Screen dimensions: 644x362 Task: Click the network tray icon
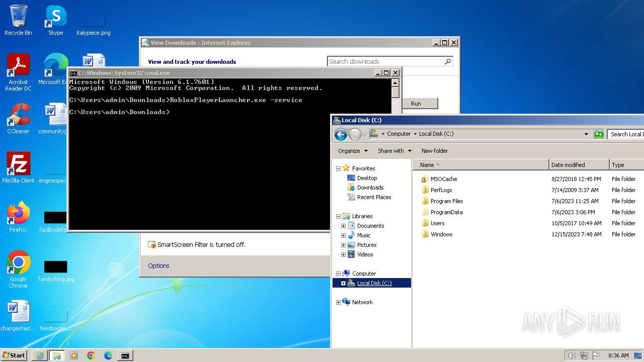[584, 355]
